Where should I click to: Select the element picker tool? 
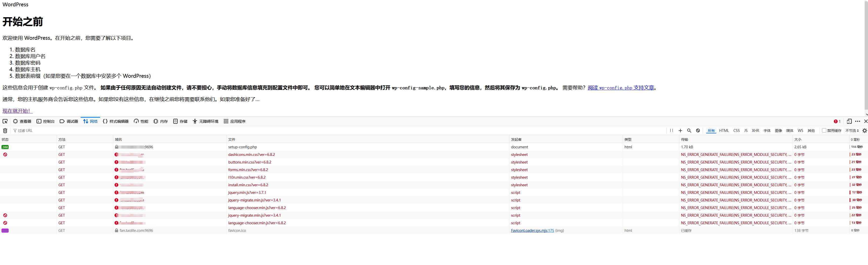coord(5,121)
